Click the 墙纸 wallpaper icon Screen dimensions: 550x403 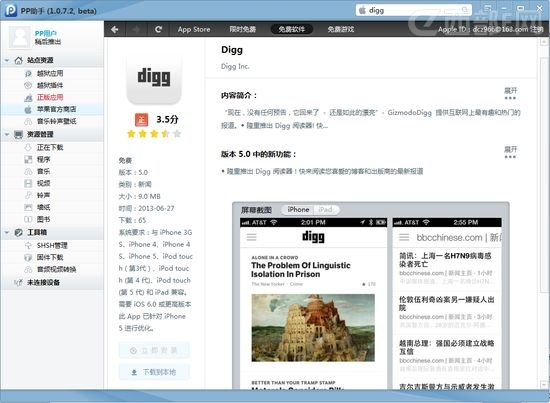pos(28,207)
